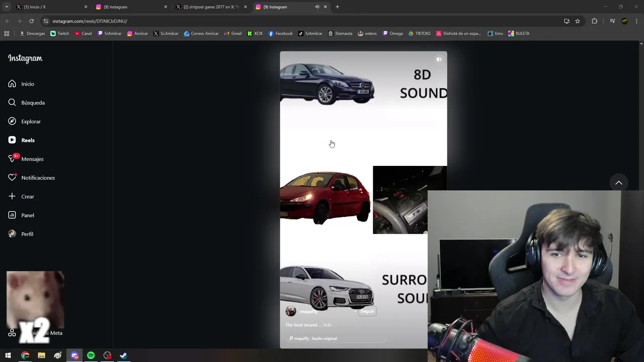The width and height of the screenshot is (644, 362).
Task: Open RULETA bookmark
Action: pyautogui.click(x=519, y=34)
